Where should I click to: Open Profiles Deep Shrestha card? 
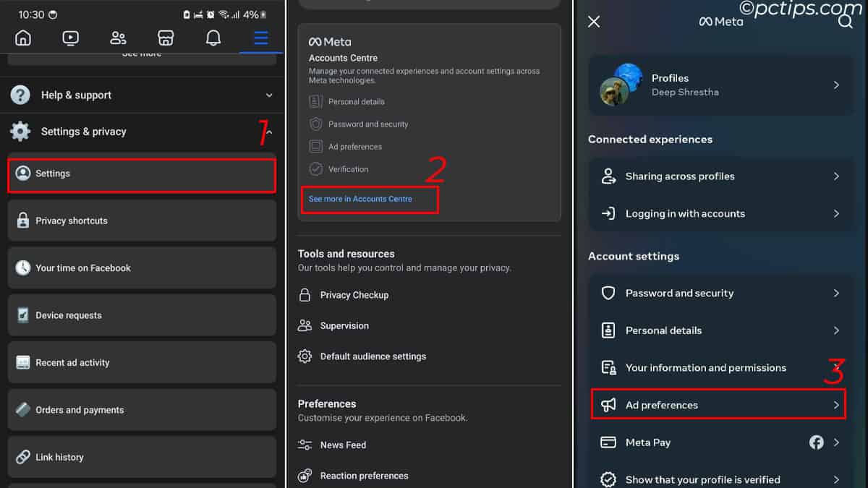point(720,85)
